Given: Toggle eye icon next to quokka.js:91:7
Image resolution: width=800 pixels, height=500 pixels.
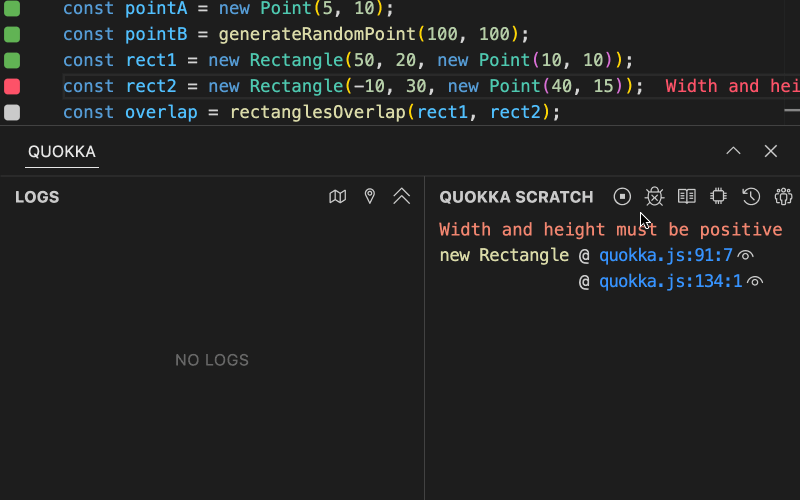Looking at the screenshot, I should pyautogui.click(x=745, y=255).
